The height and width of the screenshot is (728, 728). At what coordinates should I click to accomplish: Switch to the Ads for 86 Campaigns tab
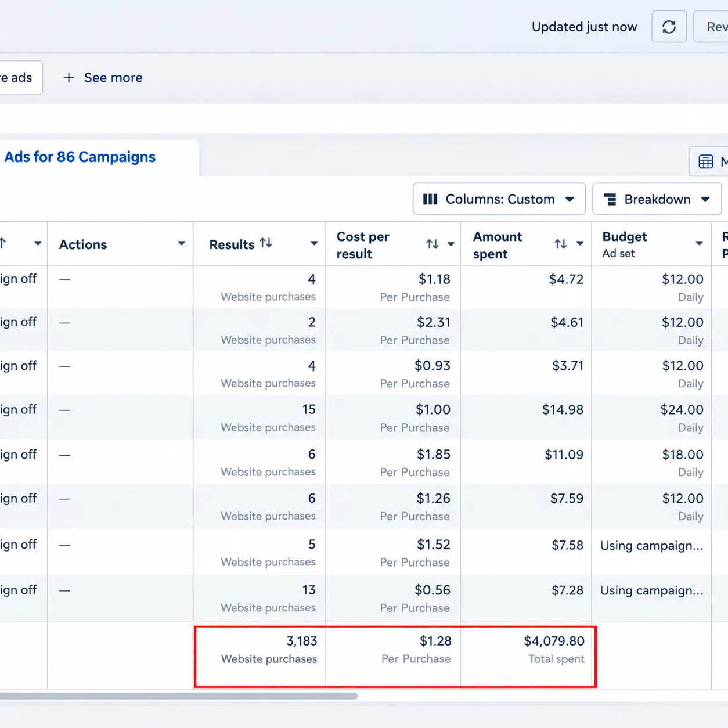(80, 157)
